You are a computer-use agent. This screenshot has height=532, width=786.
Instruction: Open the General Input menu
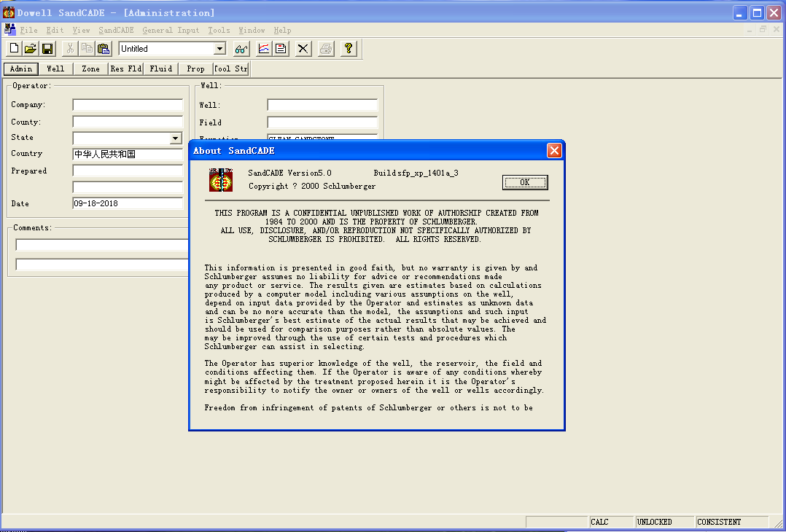[171, 30]
